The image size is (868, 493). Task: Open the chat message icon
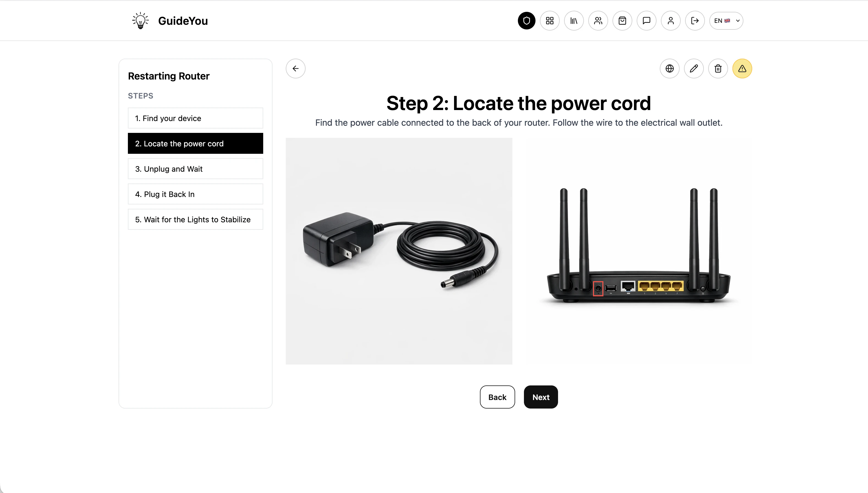pos(646,21)
